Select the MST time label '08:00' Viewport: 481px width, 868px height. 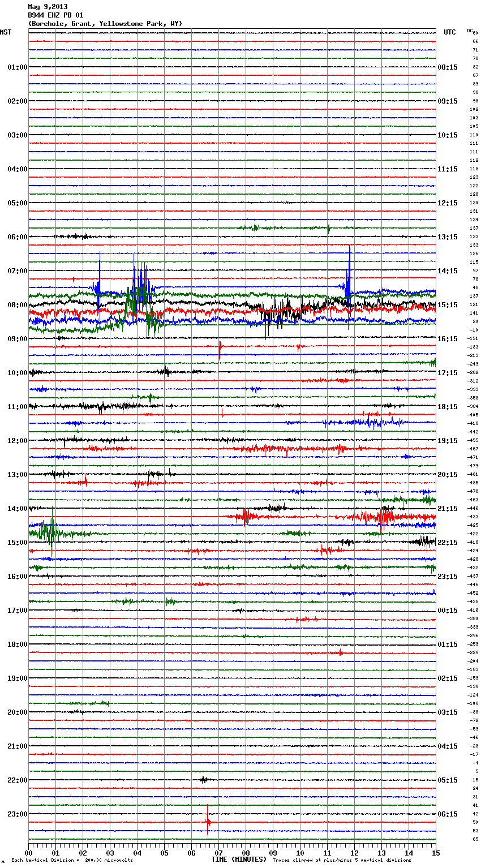click(18, 305)
